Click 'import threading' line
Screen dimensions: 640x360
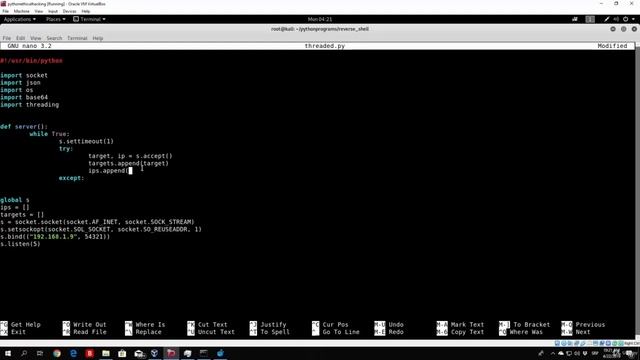click(x=29, y=105)
